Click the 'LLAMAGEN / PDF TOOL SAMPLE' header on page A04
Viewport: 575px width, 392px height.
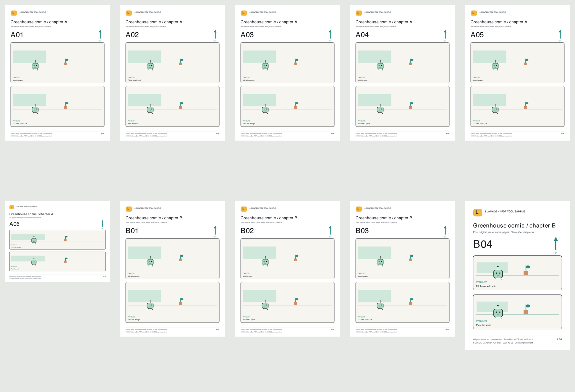coord(377,12)
